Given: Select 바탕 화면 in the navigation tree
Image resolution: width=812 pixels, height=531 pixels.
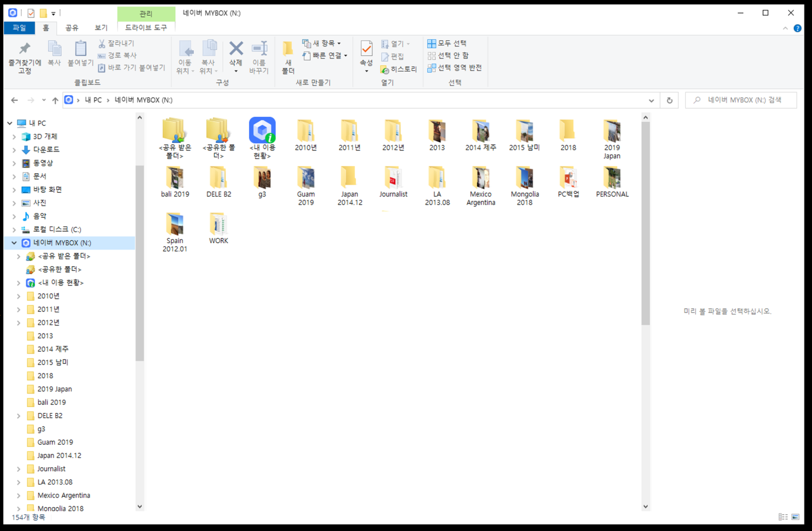Looking at the screenshot, I should (x=47, y=190).
